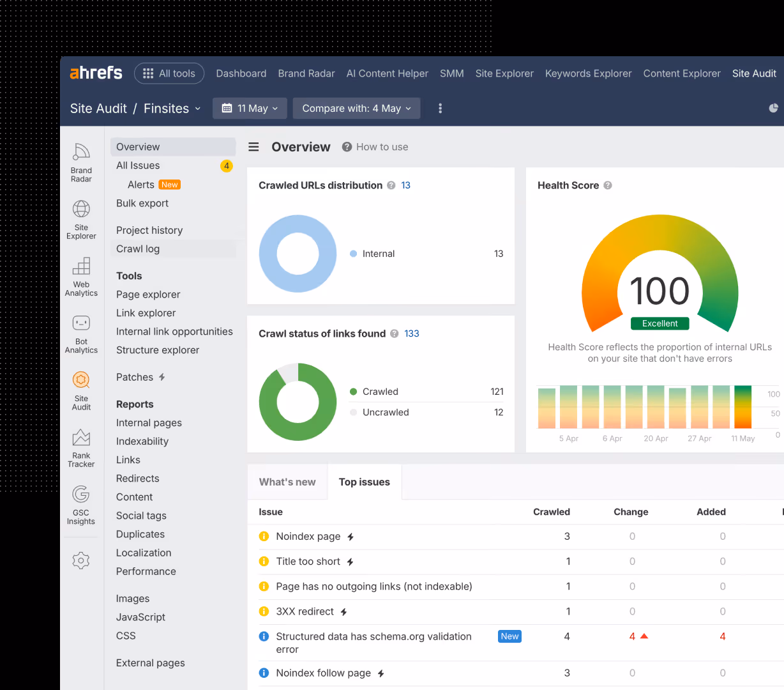Open Brand Radar in the left sidebar
784x690 pixels.
(x=81, y=162)
